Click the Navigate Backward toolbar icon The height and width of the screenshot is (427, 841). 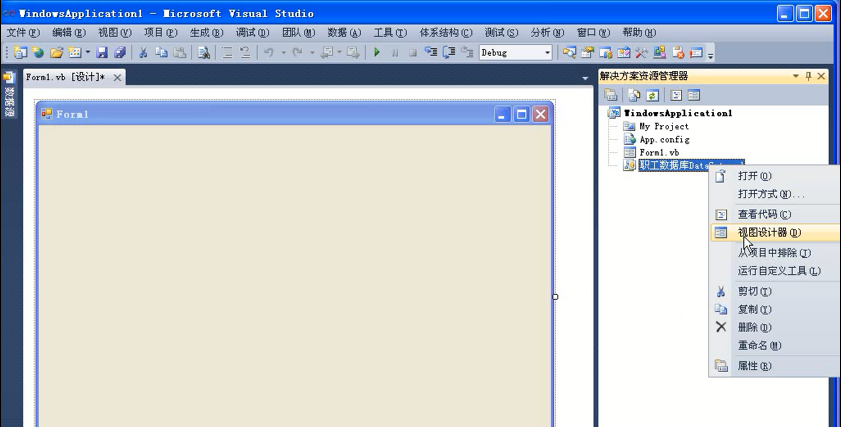click(x=326, y=53)
